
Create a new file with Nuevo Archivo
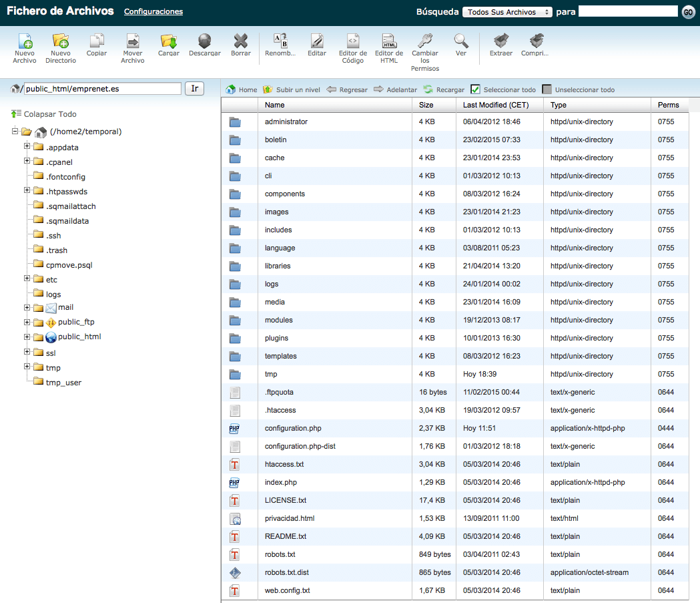25,48
